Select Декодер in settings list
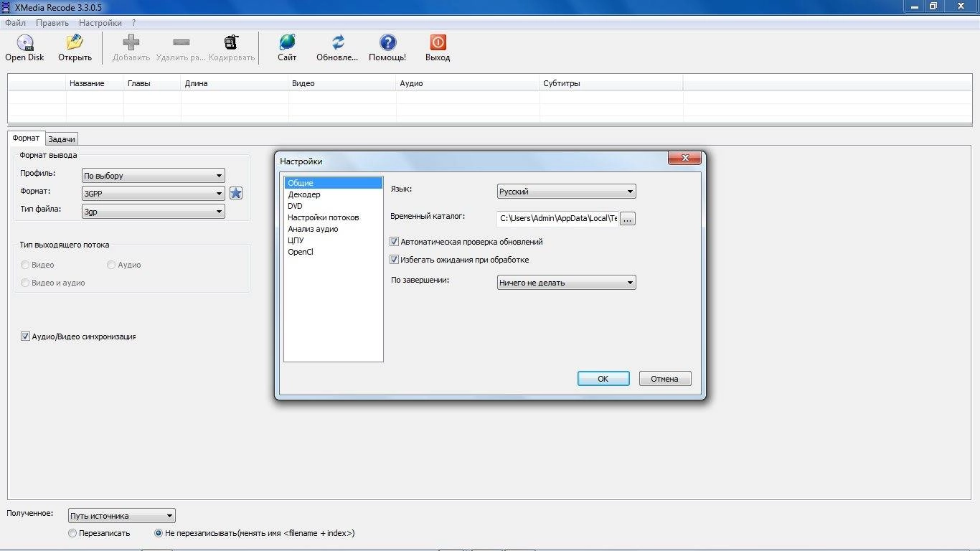Viewport: 980px width, 551px height. point(333,194)
